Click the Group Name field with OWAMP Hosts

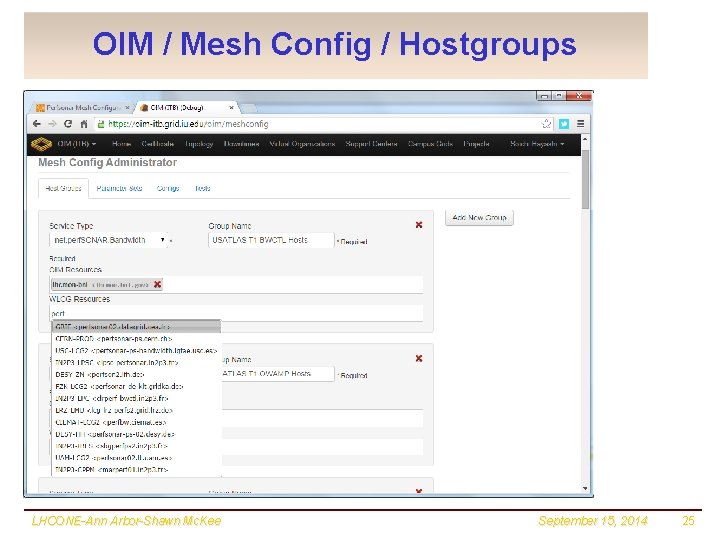(277, 374)
